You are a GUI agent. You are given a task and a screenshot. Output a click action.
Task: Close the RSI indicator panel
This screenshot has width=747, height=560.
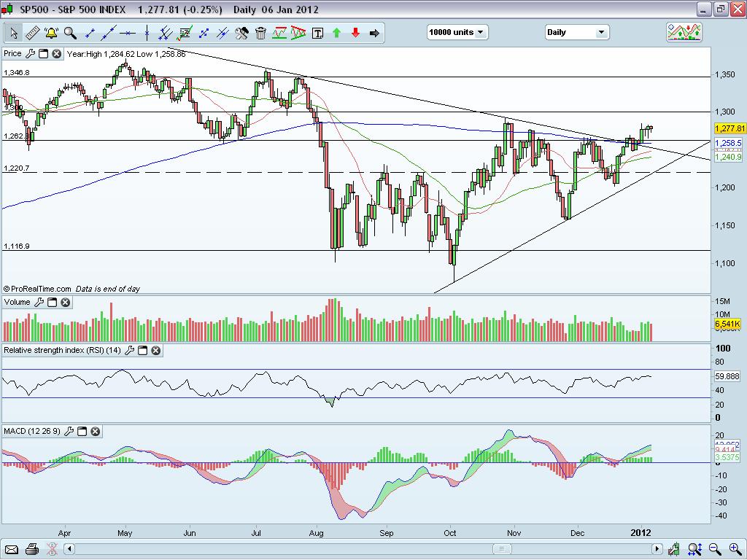(156, 351)
